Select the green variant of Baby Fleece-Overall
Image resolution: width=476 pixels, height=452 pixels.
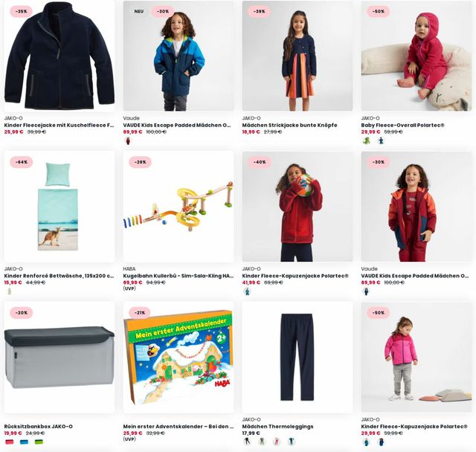(367, 141)
